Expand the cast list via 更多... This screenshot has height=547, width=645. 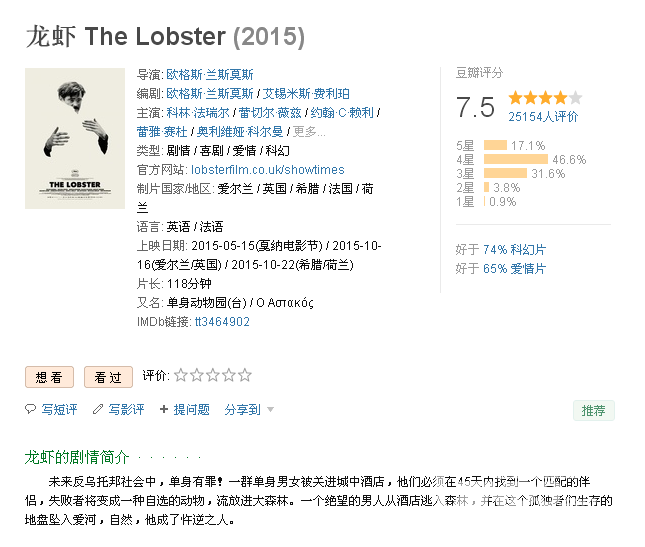309,132
